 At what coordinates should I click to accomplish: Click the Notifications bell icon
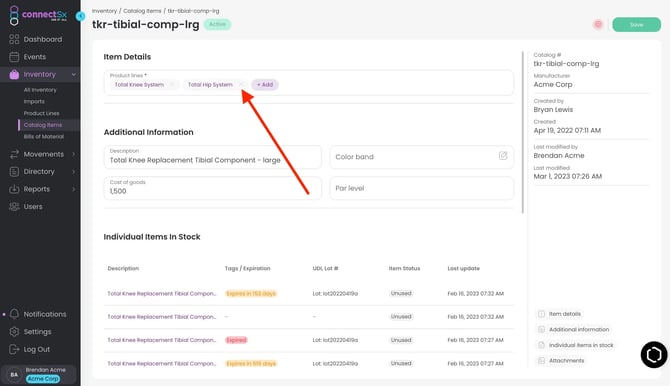click(14, 314)
